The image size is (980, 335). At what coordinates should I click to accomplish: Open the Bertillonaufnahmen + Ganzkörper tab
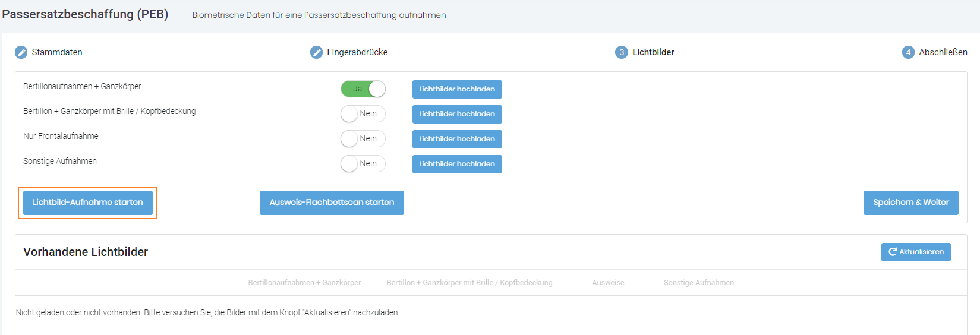(x=304, y=283)
